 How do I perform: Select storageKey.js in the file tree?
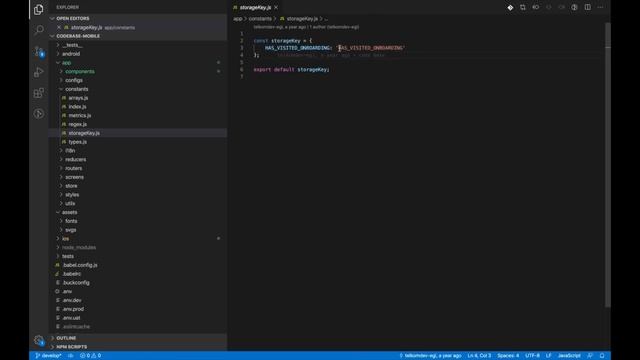138,133
